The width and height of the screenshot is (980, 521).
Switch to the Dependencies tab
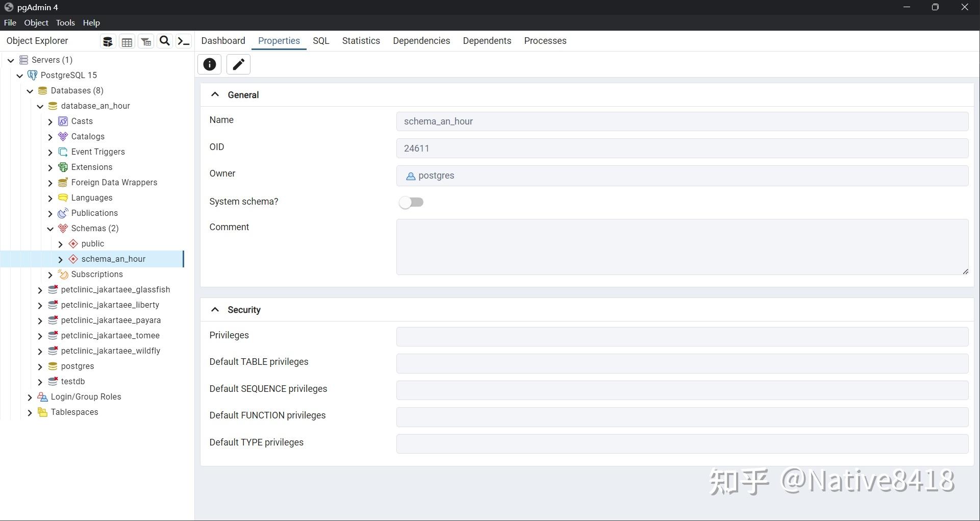(x=421, y=41)
